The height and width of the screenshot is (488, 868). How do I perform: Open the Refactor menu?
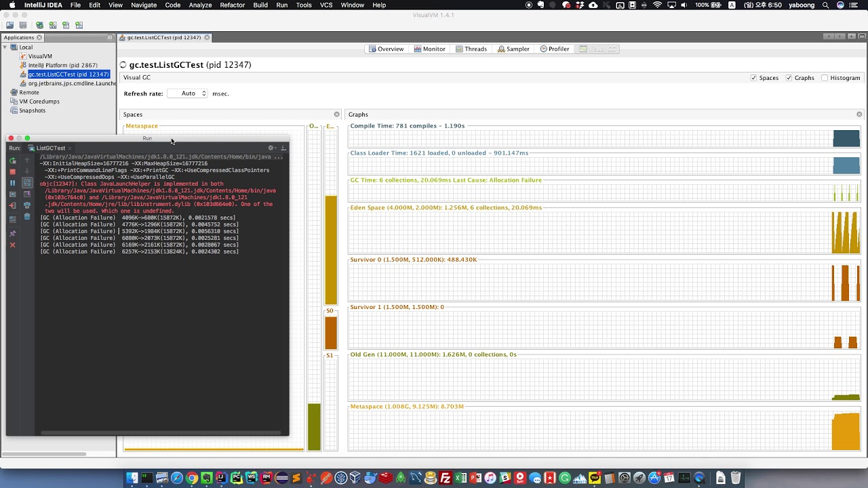(232, 5)
